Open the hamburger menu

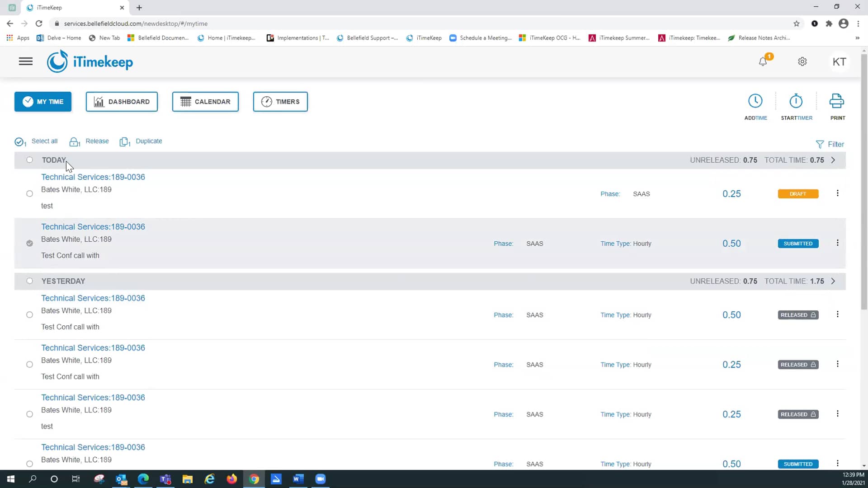26,61
